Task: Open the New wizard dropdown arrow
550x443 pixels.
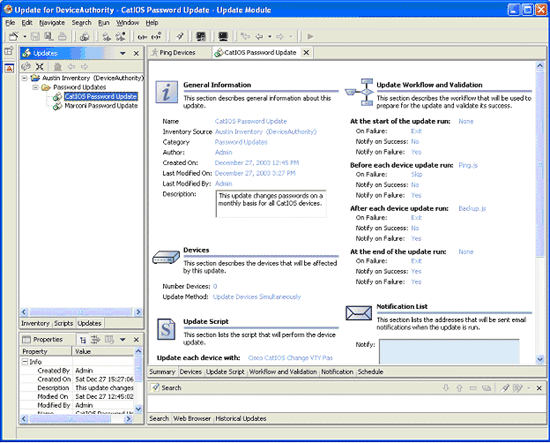Action: click(25, 36)
